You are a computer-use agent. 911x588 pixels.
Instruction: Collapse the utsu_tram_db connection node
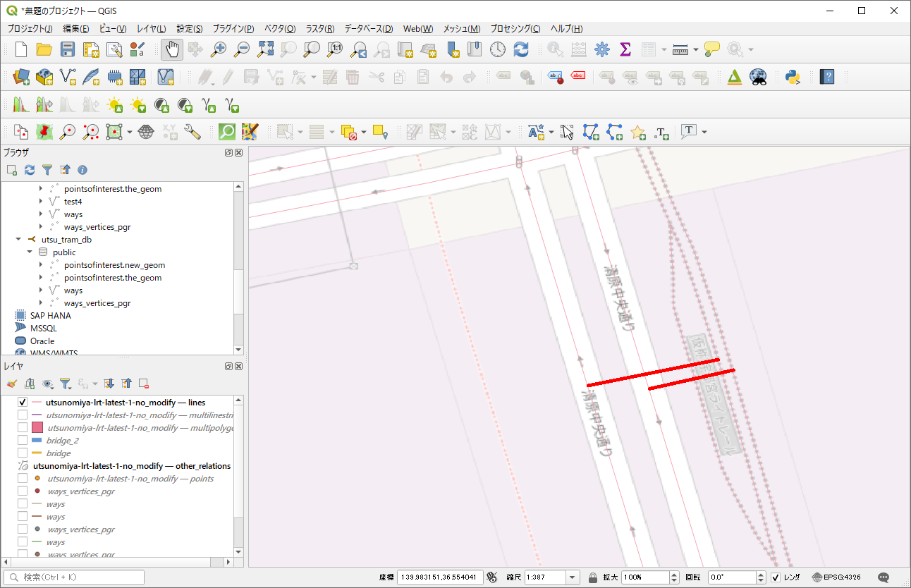18,240
